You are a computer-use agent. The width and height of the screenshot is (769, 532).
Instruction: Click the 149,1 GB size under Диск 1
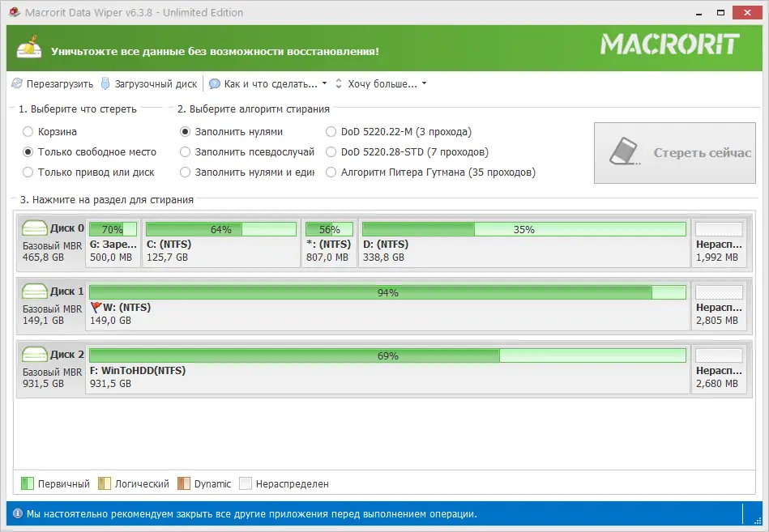[x=43, y=321]
